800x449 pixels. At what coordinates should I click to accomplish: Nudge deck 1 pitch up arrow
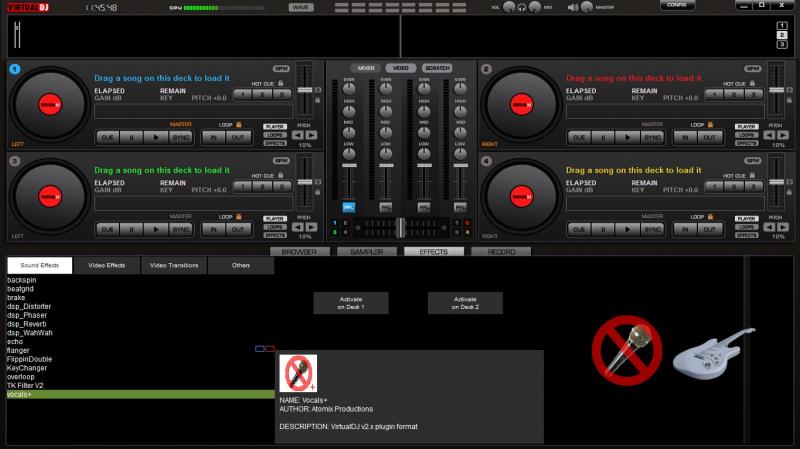coord(311,135)
